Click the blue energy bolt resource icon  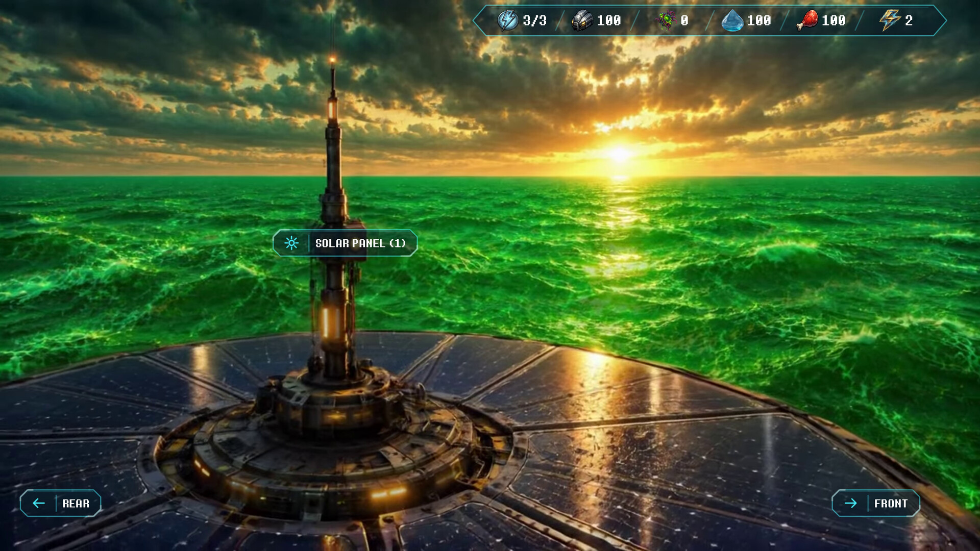click(507, 20)
